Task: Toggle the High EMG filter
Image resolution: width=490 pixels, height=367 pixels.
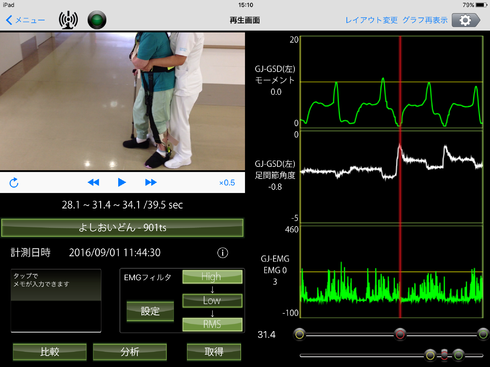Action: pos(212,277)
